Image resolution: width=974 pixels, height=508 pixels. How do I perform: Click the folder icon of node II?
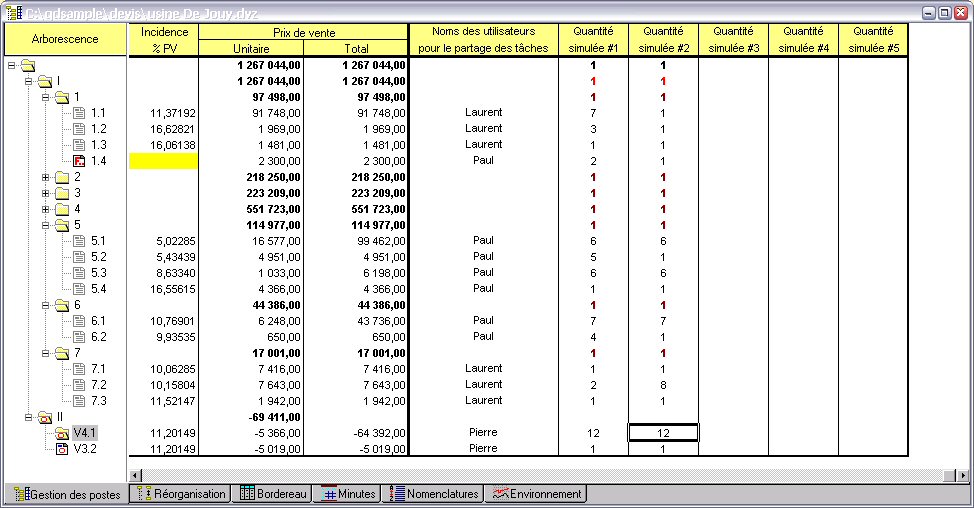(44, 417)
